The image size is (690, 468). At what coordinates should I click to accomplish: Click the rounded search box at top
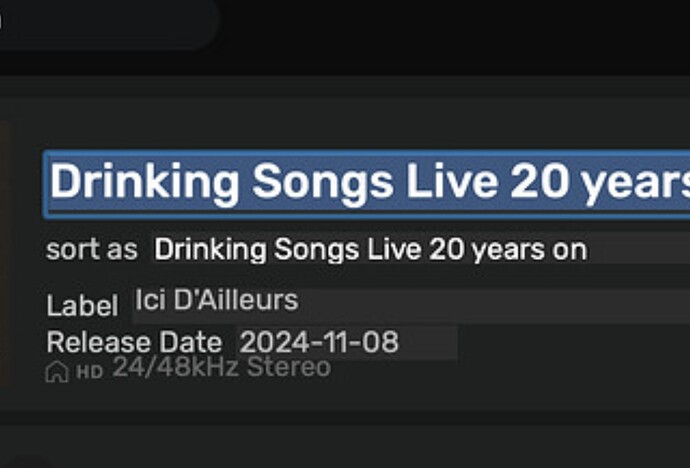coord(109,22)
